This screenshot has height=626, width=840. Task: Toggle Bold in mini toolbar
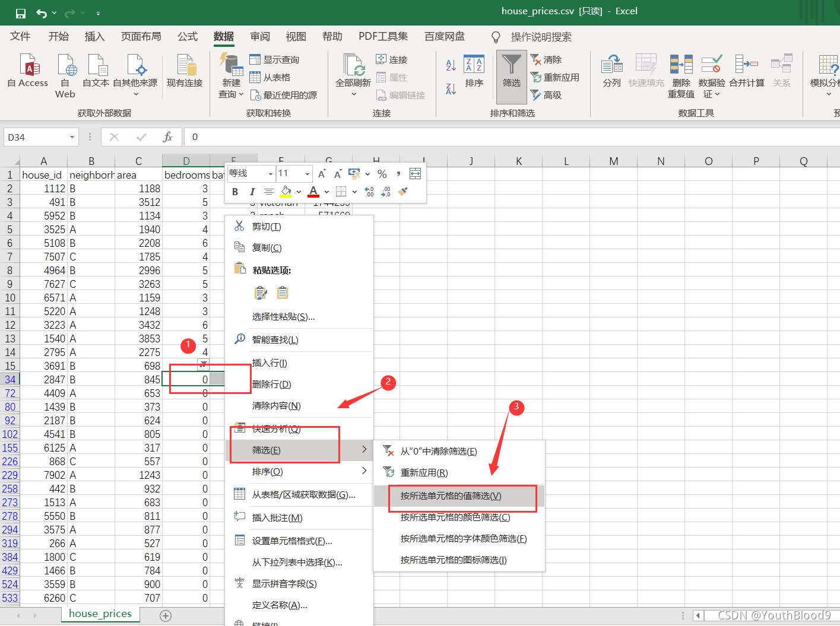pos(235,192)
